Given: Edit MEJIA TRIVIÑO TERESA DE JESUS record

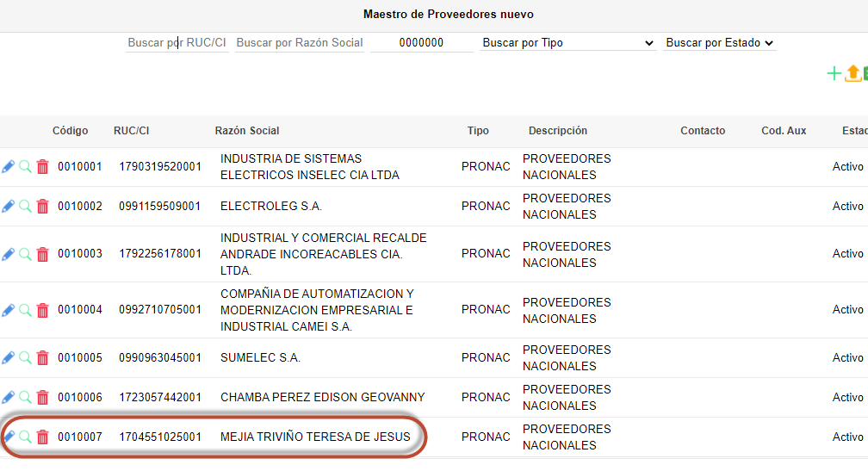Looking at the screenshot, I should 9,437.
